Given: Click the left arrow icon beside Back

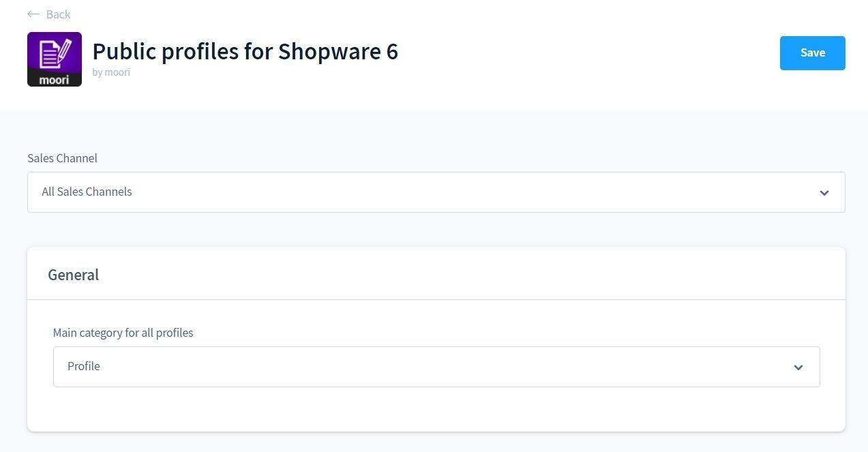Looking at the screenshot, I should coord(33,14).
